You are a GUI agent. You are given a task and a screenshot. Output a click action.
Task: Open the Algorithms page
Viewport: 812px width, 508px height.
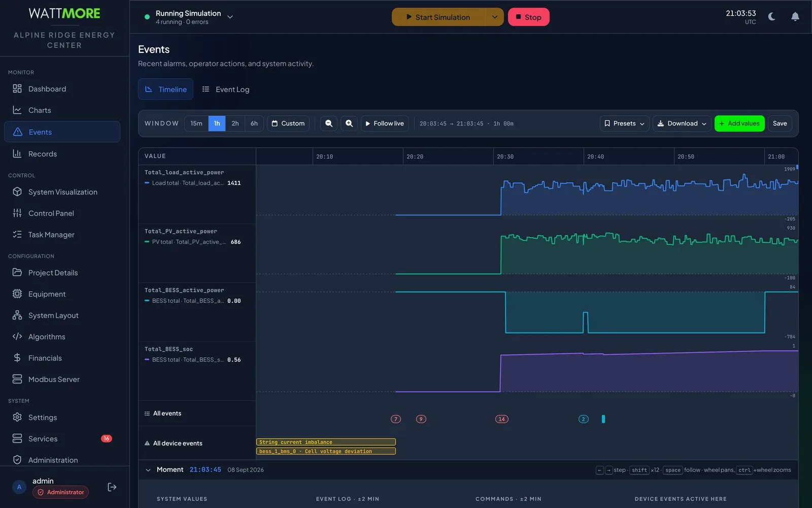coord(62,337)
